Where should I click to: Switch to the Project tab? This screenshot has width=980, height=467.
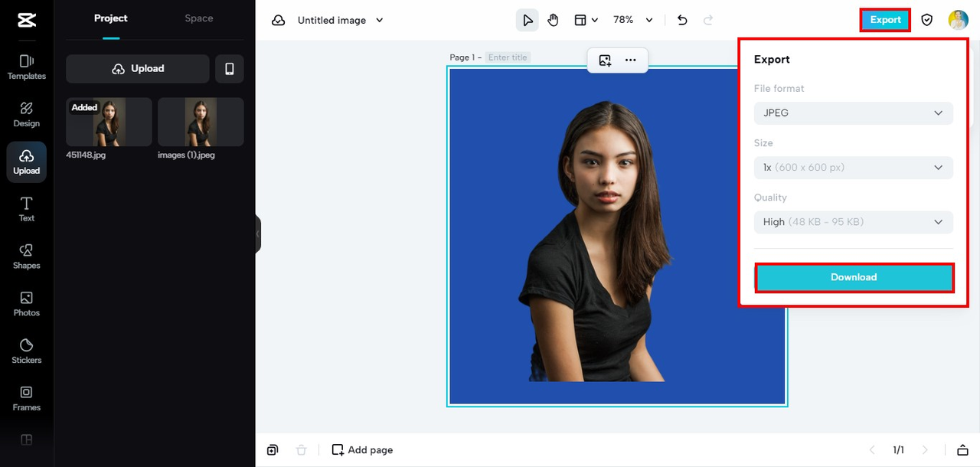point(111,18)
